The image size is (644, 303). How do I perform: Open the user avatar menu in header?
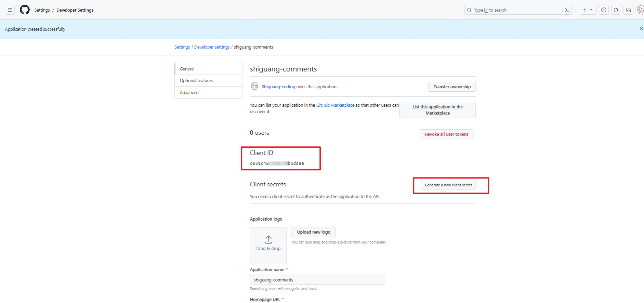[640, 10]
